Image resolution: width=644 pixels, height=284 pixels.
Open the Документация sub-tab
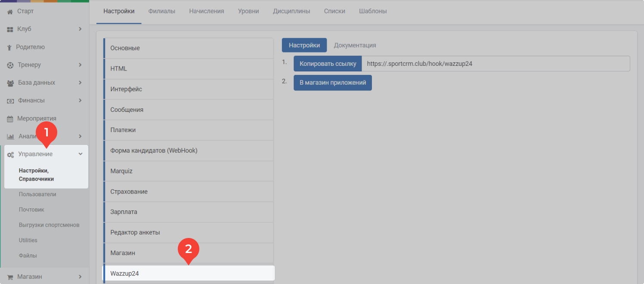pos(355,45)
